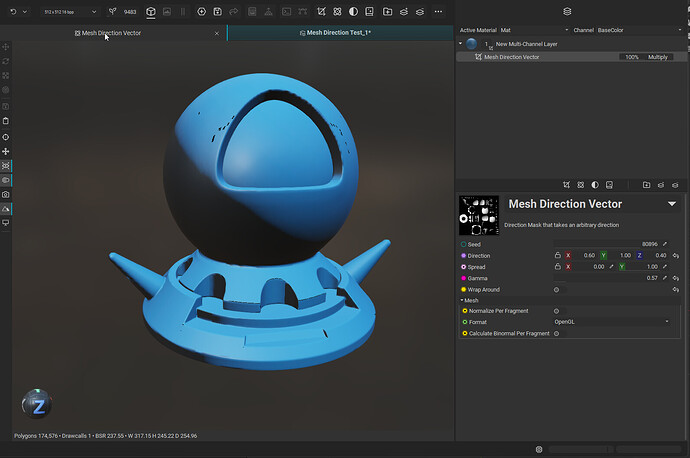
Task: Enable Normalize Per Fragment
Action: tap(556, 311)
